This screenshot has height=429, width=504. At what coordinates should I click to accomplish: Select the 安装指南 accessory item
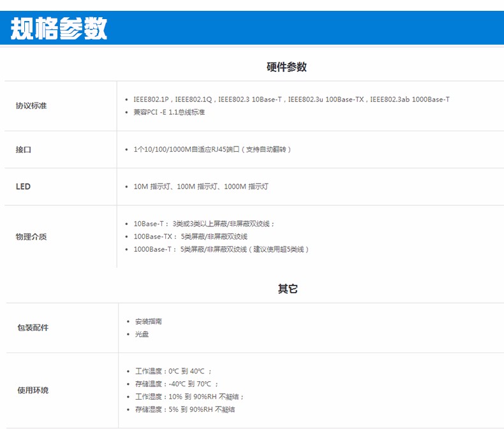(x=149, y=321)
